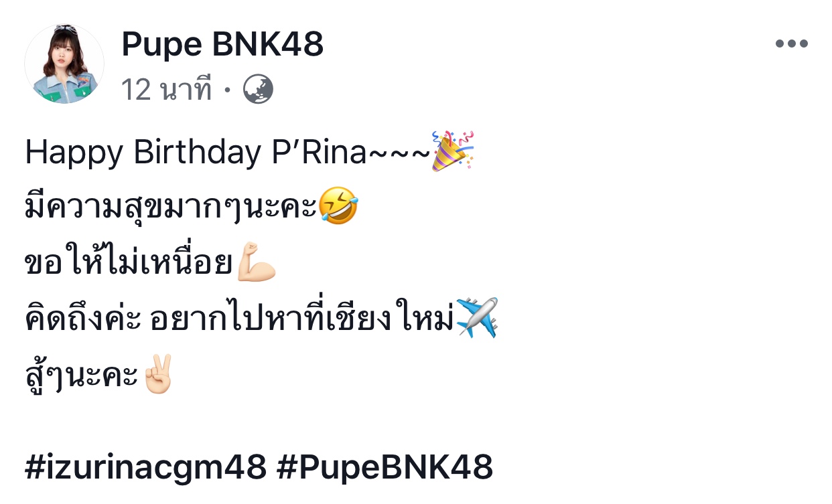Tap the flexed biceps emoji
This screenshot has width=832, height=504.
[x=257, y=265]
